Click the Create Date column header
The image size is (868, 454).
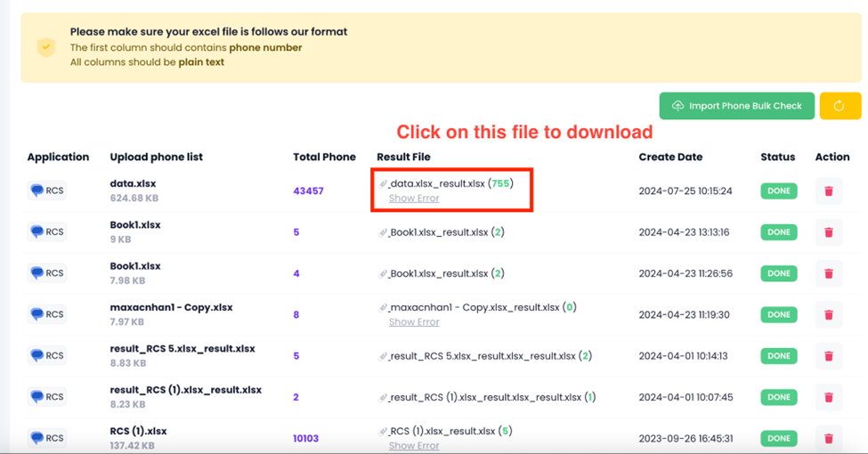(670, 158)
